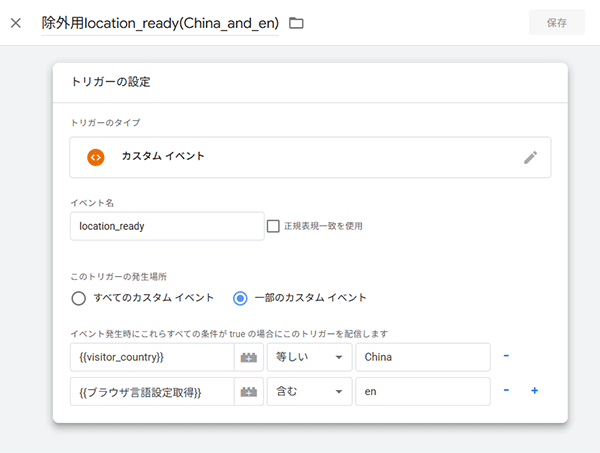Click the カスタム イベント trigger type box

click(310, 157)
